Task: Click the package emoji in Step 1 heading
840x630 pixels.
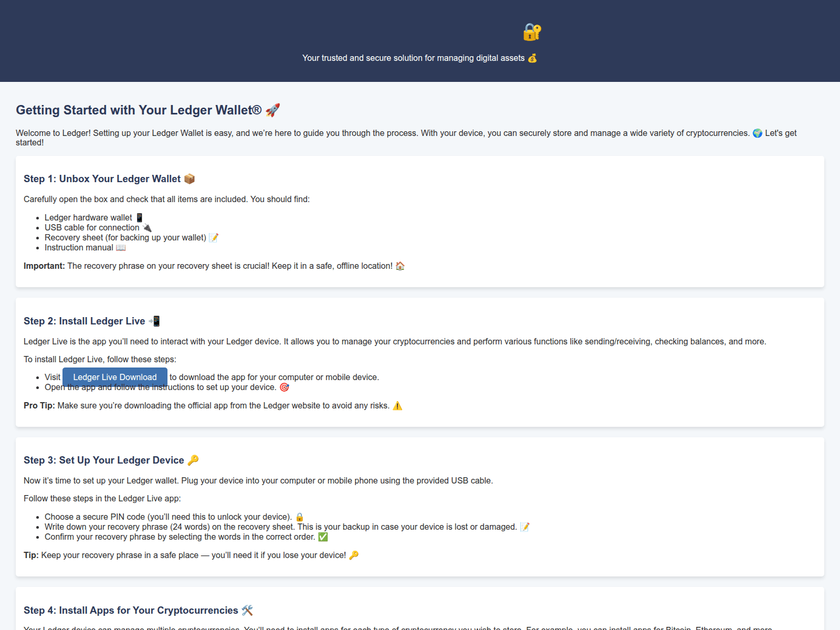Action: click(190, 179)
